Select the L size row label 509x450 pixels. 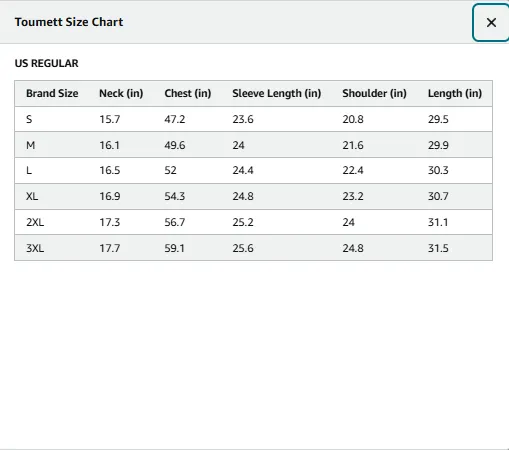29,170
